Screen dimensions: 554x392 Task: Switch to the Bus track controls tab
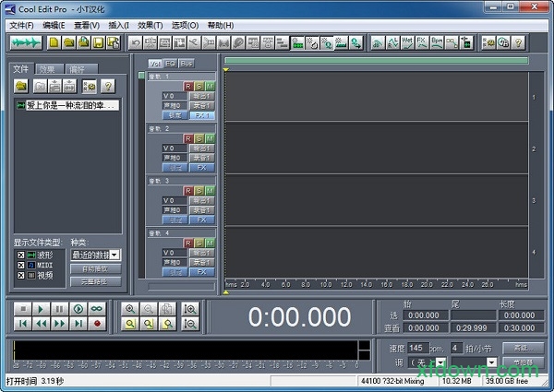point(187,64)
